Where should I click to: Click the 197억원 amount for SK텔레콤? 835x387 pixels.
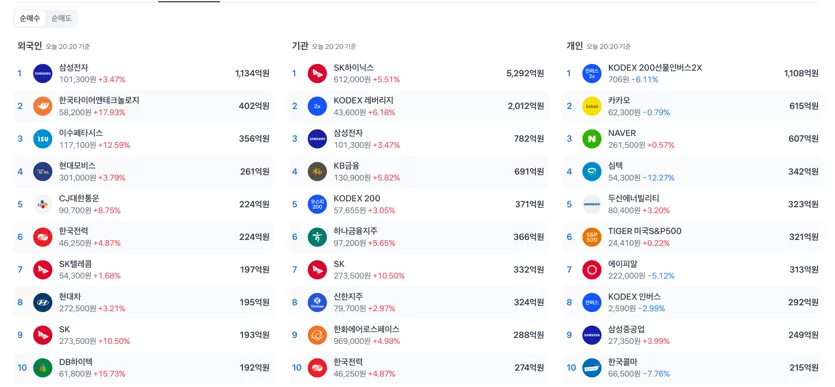tap(255, 270)
